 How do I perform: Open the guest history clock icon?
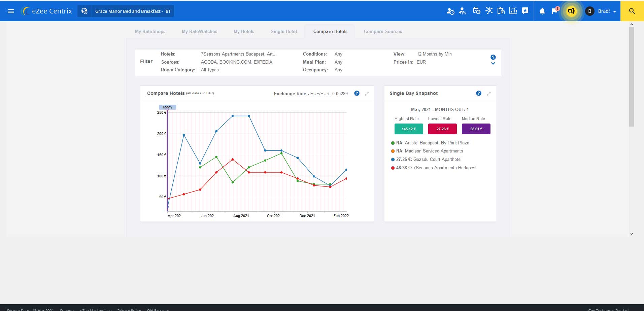pyautogui.click(x=450, y=11)
